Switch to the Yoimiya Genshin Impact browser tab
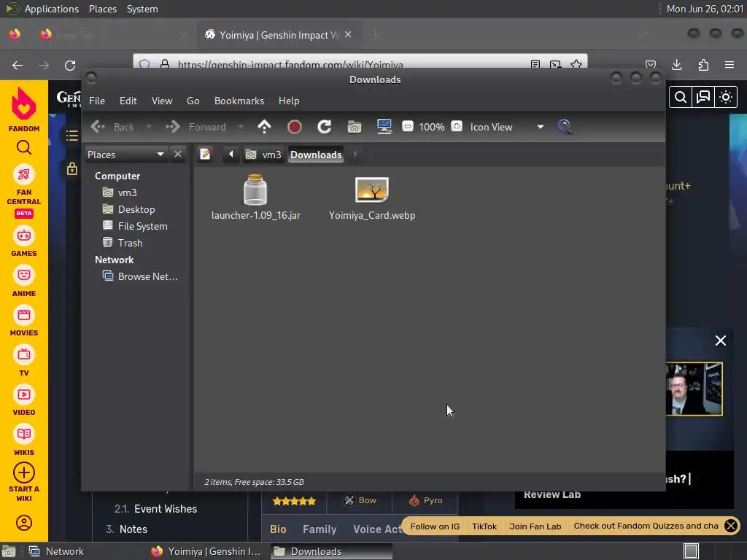 279,35
